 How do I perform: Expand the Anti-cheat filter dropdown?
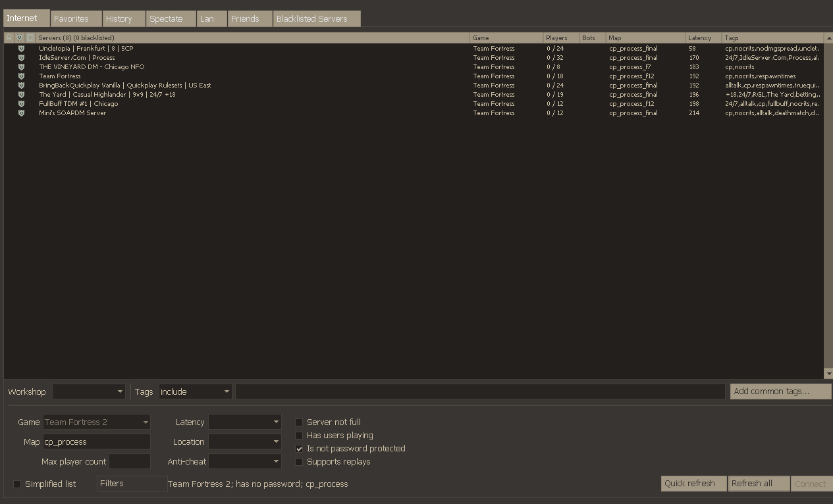coord(245,462)
